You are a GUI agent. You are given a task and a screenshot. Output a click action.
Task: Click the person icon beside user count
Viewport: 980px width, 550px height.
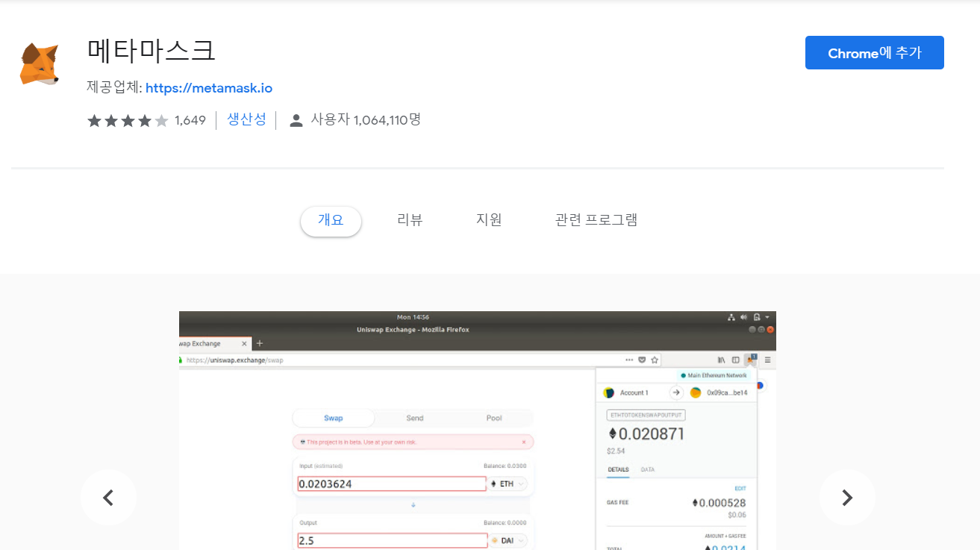[296, 121]
